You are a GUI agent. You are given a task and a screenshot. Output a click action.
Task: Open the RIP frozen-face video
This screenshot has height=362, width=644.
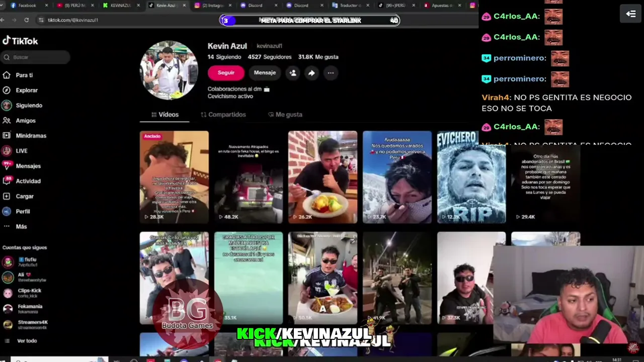point(471,177)
